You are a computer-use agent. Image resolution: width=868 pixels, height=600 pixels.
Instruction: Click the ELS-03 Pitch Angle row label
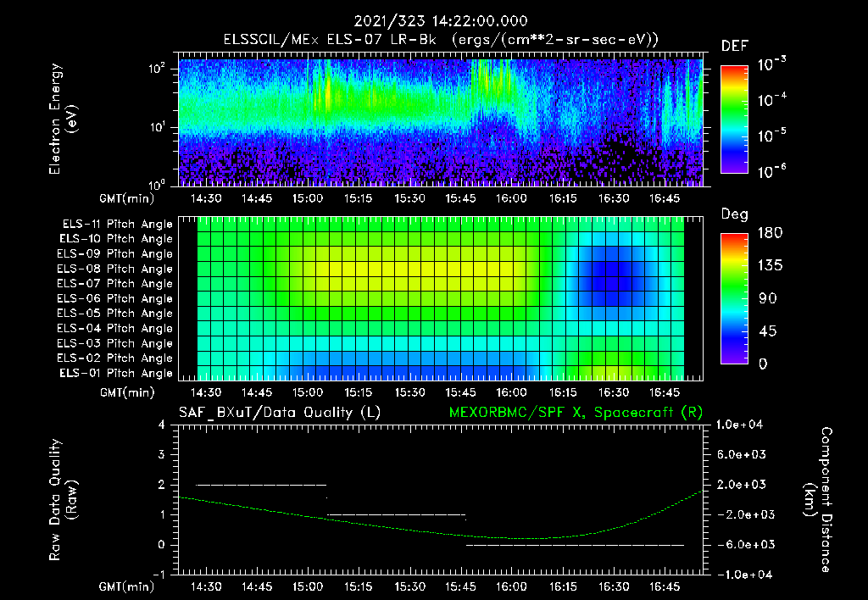pos(115,343)
